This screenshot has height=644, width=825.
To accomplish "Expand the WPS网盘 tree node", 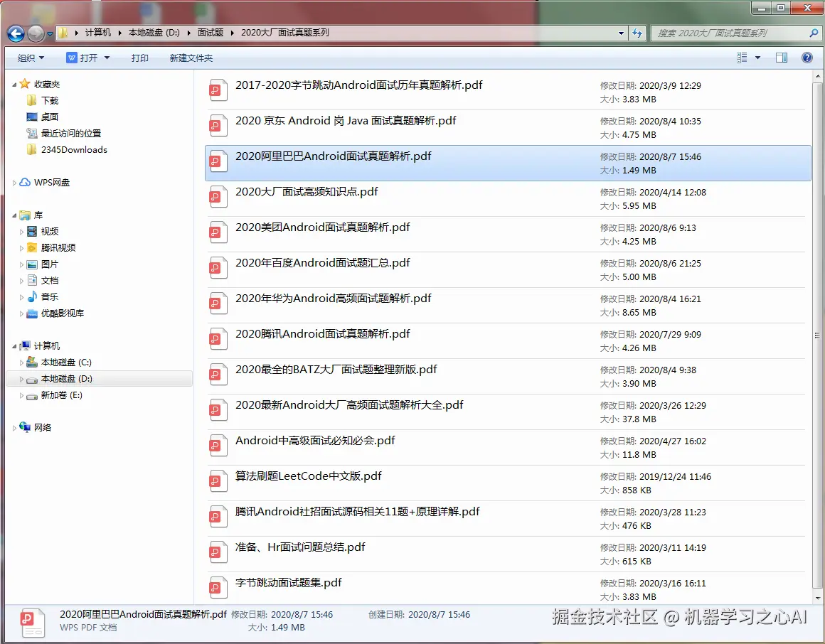I will pos(14,183).
